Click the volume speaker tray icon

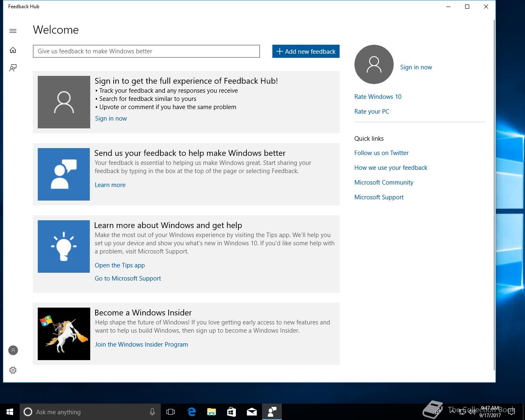click(472, 412)
